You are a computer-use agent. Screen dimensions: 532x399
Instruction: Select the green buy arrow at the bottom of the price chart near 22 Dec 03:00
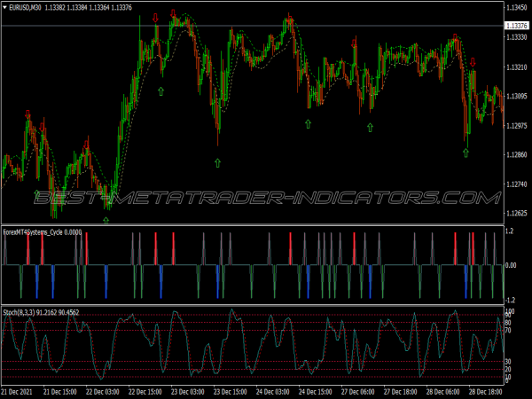(x=106, y=221)
